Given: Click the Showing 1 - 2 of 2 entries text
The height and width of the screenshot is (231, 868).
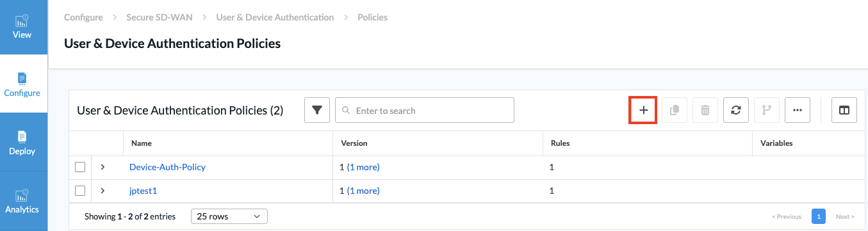Looking at the screenshot, I should pos(130,217).
